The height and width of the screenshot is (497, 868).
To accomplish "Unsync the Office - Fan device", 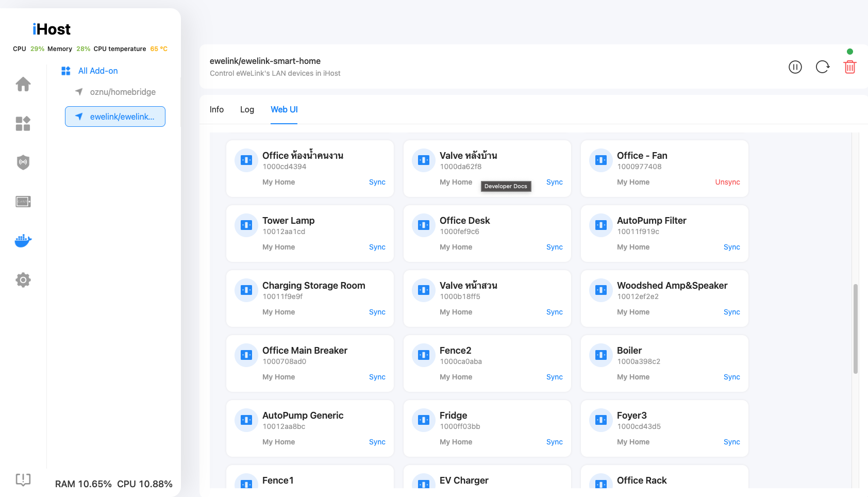I will coord(727,182).
